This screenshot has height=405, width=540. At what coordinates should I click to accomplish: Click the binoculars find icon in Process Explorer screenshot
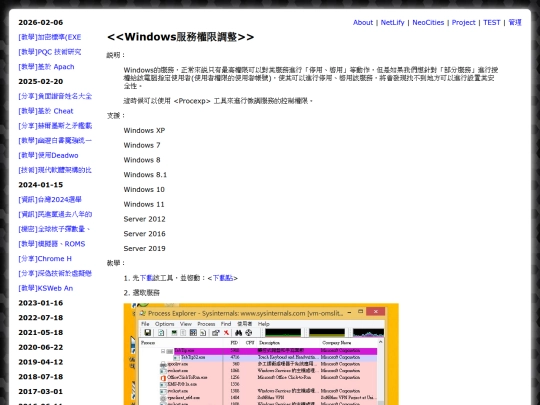point(238,333)
